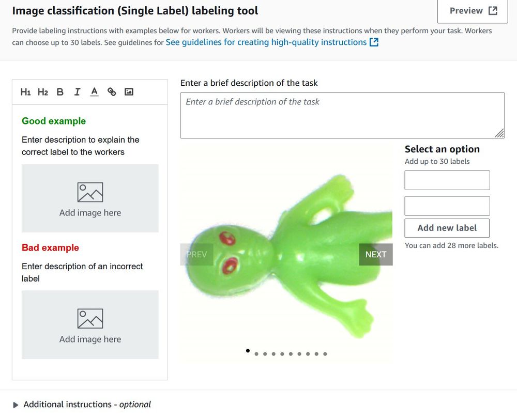Viewport: 517px width, 420px height.
Task: Open guidelines for creating high-quality instructions link
Action: [272, 42]
